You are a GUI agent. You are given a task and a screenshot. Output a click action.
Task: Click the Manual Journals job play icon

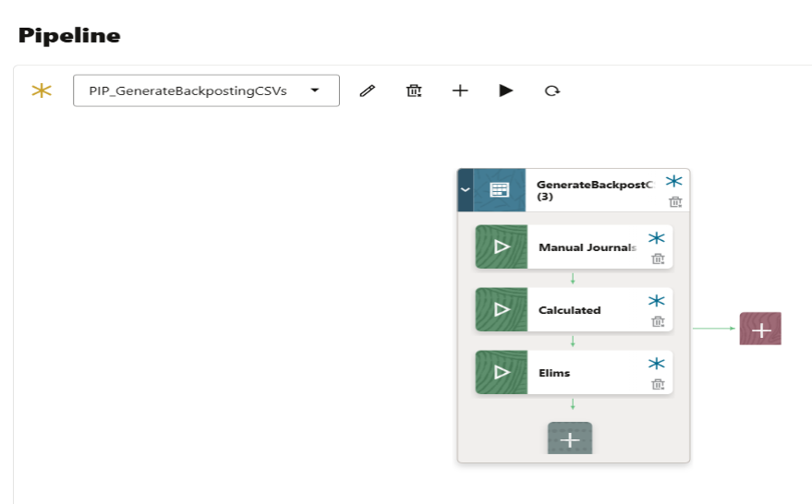(x=502, y=246)
